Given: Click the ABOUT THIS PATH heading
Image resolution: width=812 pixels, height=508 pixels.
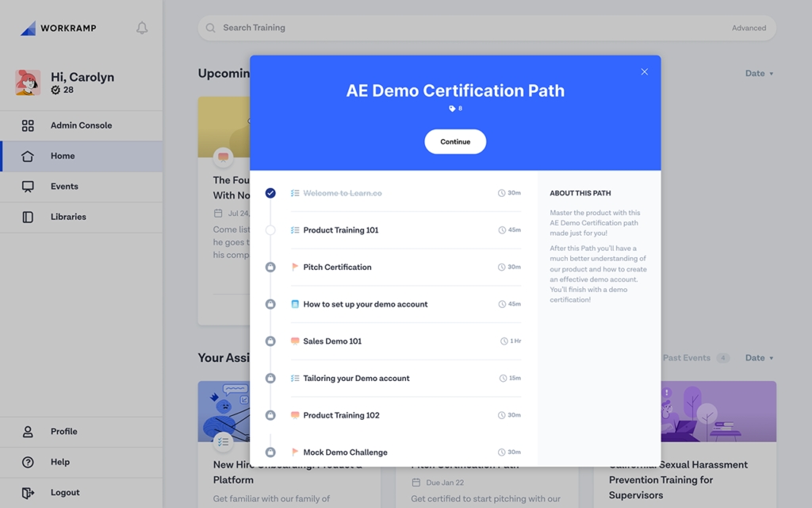Looking at the screenshot, I should [x=580, y=194].
